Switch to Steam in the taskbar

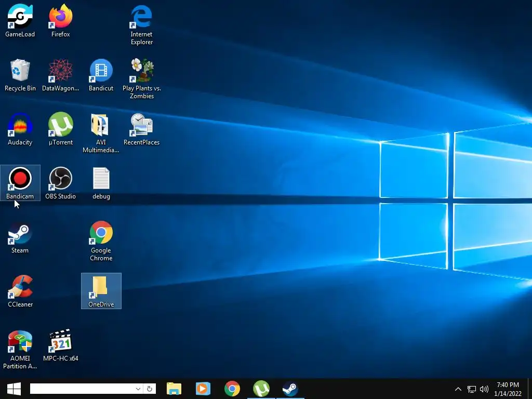tap(290, 389)
